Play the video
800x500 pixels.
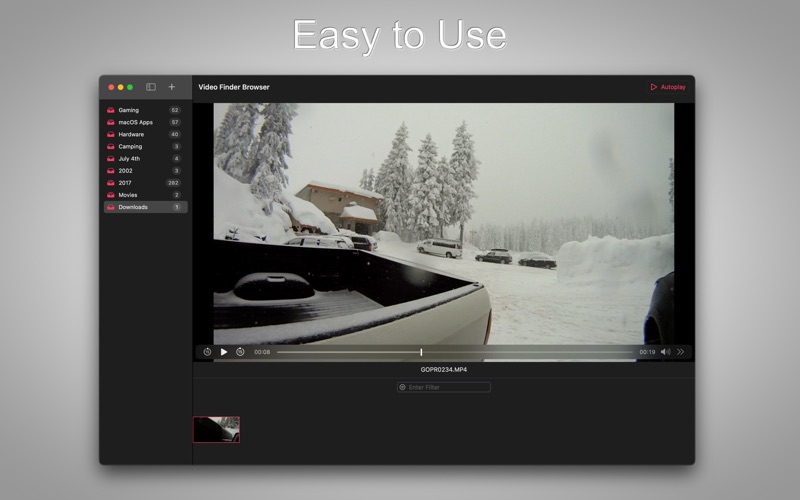(223, 352)
